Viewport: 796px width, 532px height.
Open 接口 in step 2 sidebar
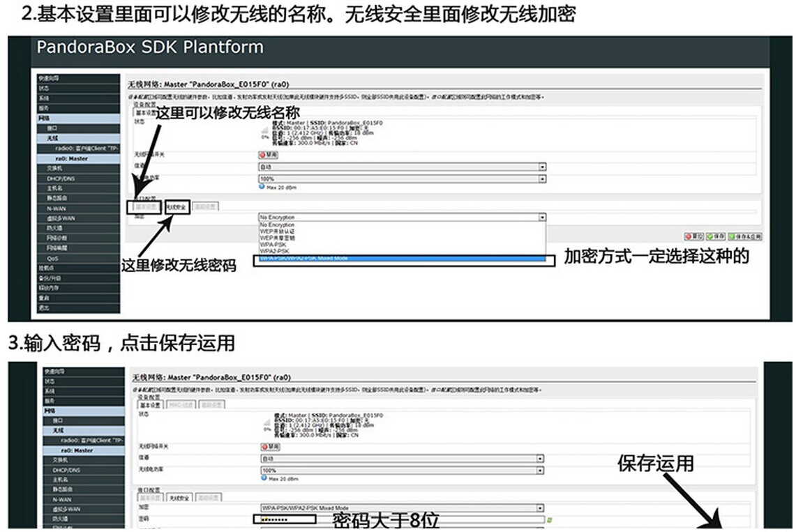tap(78, 128)
